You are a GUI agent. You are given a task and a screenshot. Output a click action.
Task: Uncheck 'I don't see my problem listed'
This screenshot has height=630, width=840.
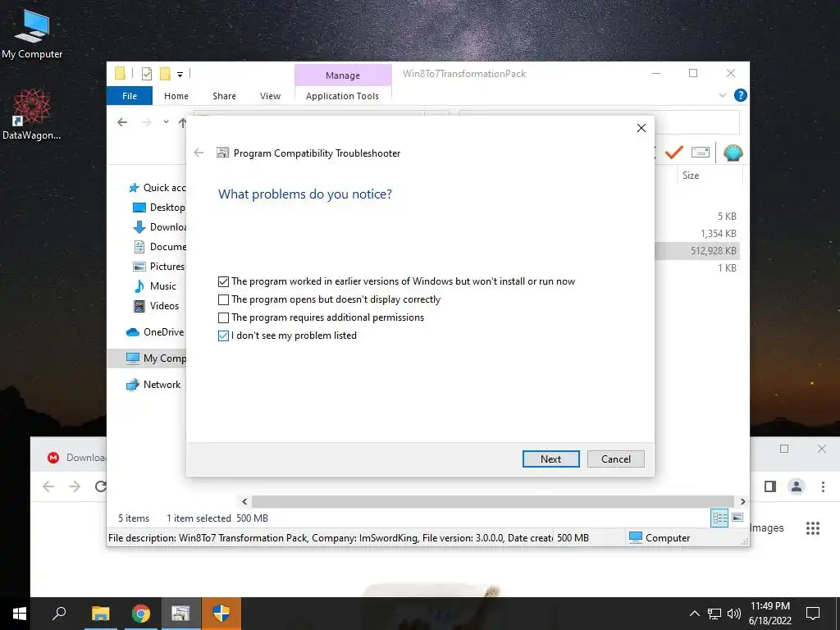[x=223, y=336]
